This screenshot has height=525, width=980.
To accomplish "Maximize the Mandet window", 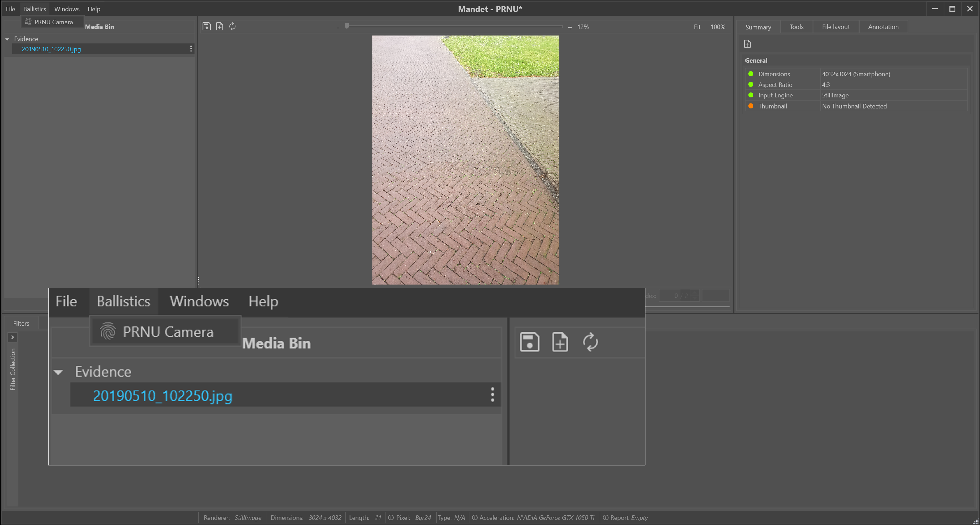I will (952, 9).
